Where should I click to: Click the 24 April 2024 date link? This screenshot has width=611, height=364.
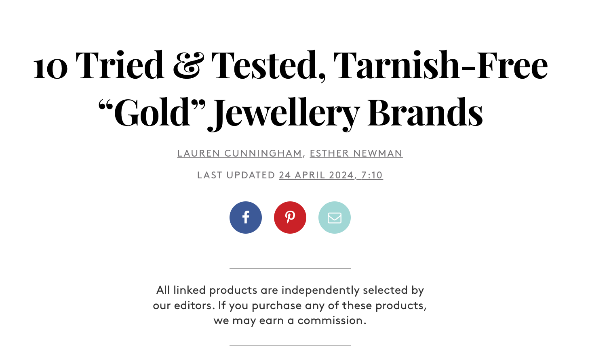(316, 175)
